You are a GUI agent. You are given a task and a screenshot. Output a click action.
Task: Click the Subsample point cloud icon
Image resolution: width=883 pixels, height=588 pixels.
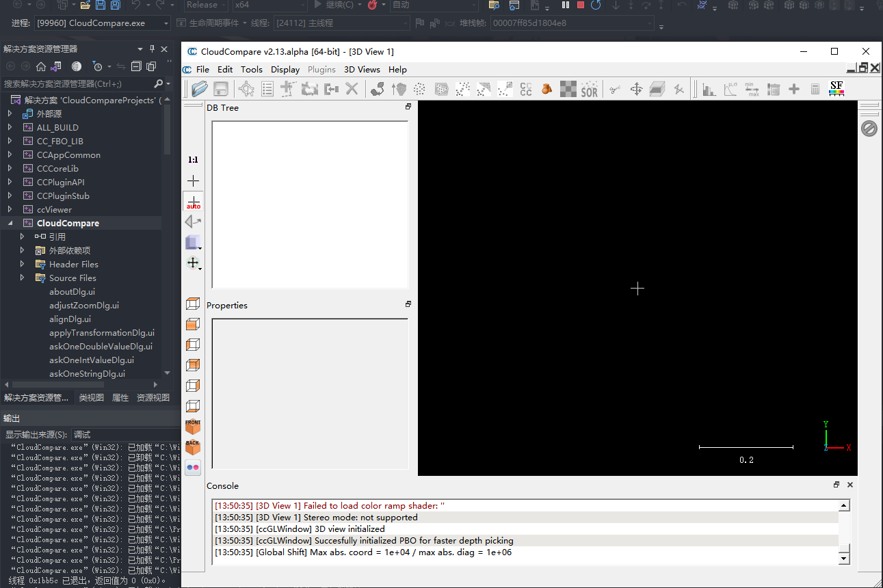click(x=420, y=89)
